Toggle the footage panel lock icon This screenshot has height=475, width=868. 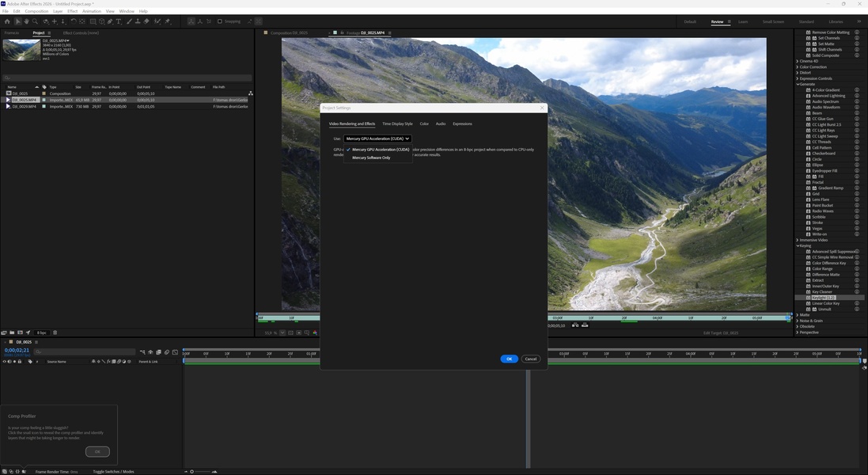(x=342, y=32)
